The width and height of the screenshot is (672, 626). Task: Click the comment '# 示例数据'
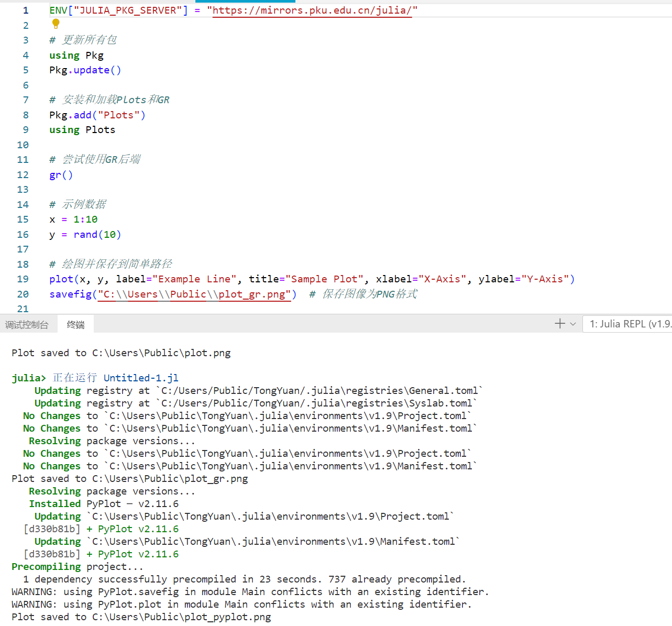click(x=78, y=205)
